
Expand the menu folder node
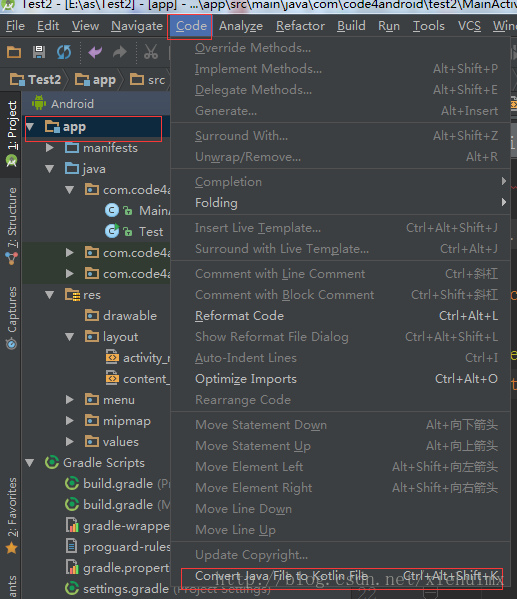pos(70,400)
